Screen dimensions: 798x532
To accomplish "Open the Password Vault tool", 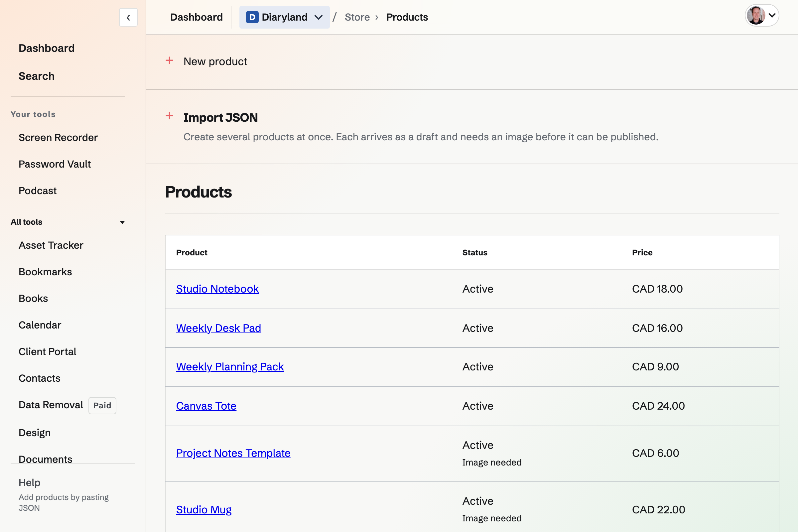I will (x=55, y=164).
